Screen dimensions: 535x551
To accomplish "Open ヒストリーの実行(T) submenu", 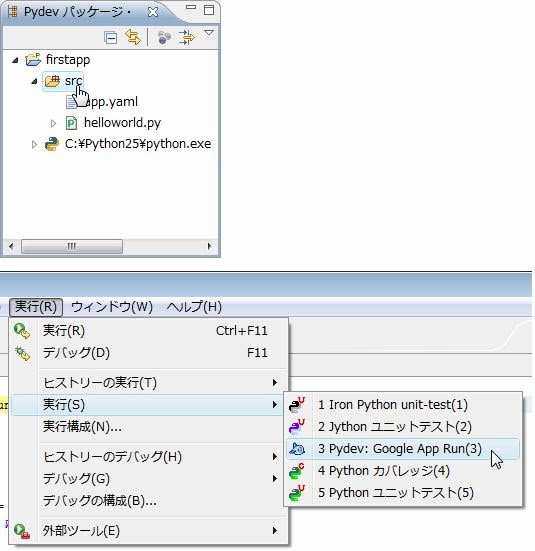I will click(149, 383).
